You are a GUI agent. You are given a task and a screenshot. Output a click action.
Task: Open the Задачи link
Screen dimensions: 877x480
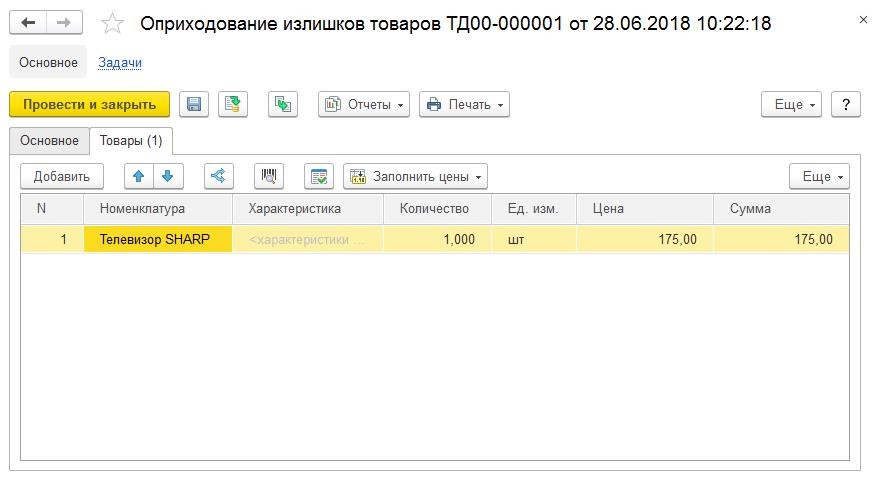point(120,63)
